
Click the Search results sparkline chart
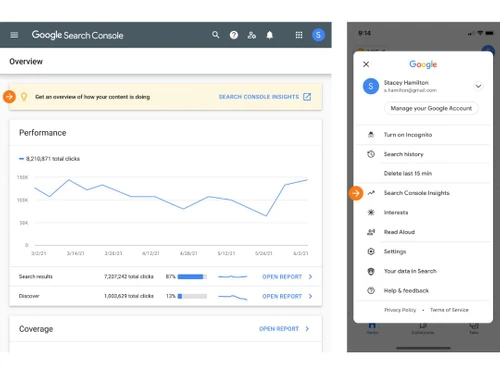233,277
